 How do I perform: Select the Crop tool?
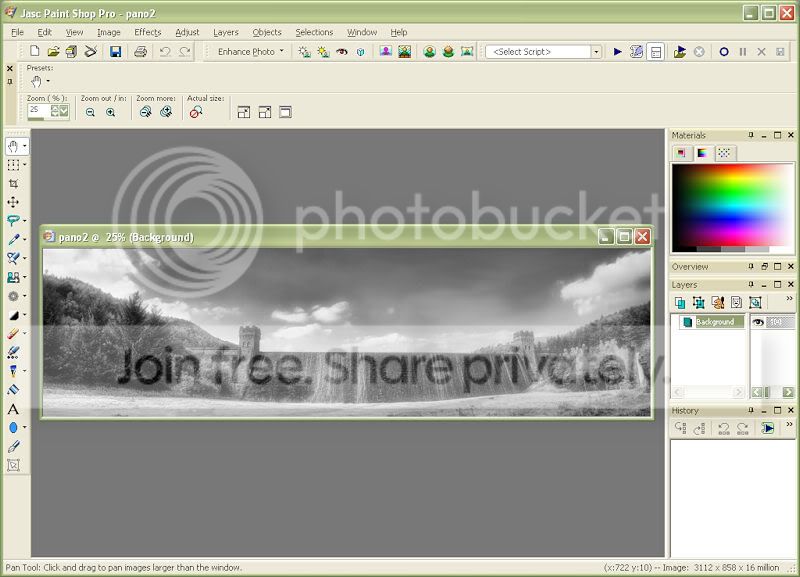13,184
